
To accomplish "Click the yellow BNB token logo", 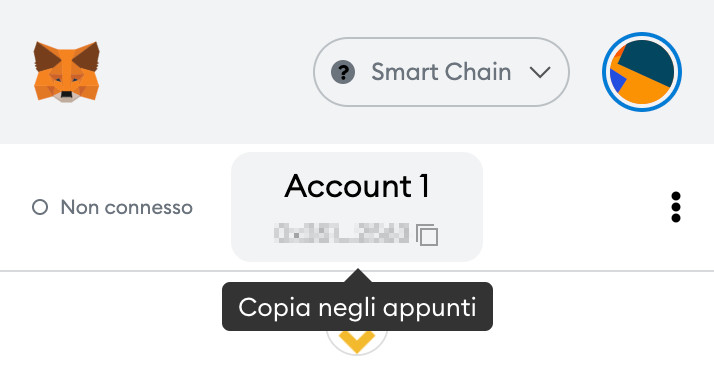I will (x=357, y=341).
